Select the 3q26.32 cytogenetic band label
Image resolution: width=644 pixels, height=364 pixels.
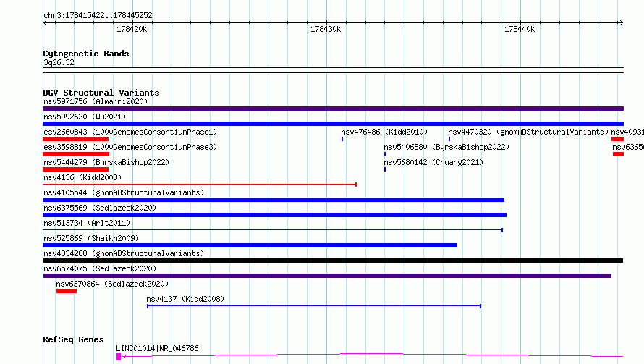[59, 62]
